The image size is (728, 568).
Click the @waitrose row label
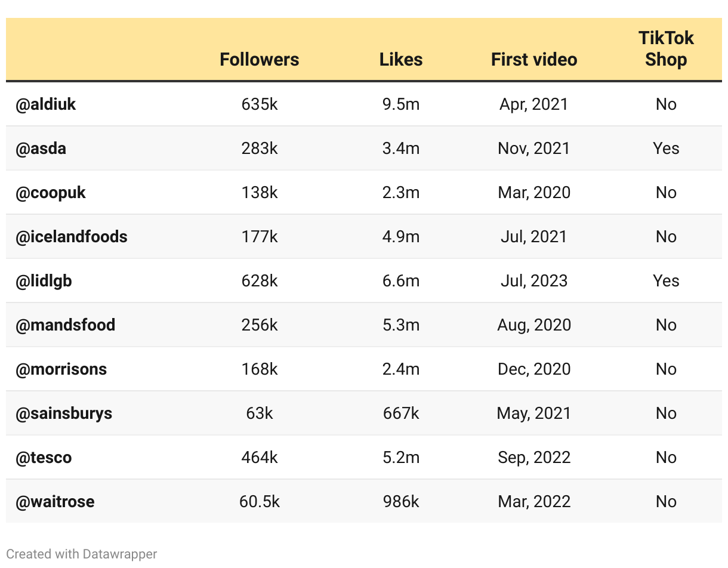point(55,502)
